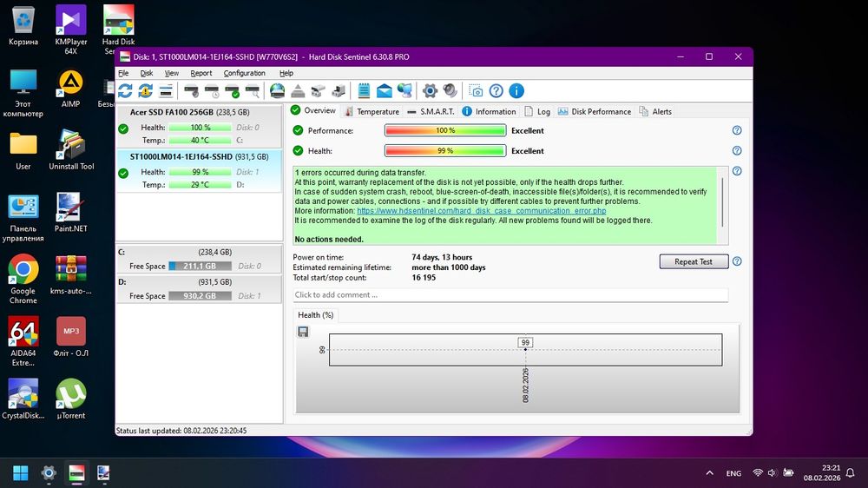Select the ST1000LM014-1EJ164-SSHD disk entry
This screenshot has width=868, height=488.
[200, 170]
